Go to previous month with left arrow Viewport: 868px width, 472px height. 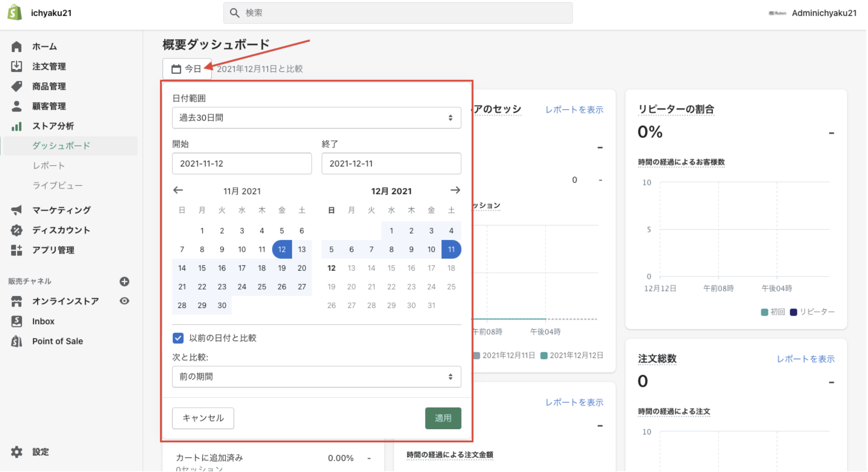coord(178,190)
